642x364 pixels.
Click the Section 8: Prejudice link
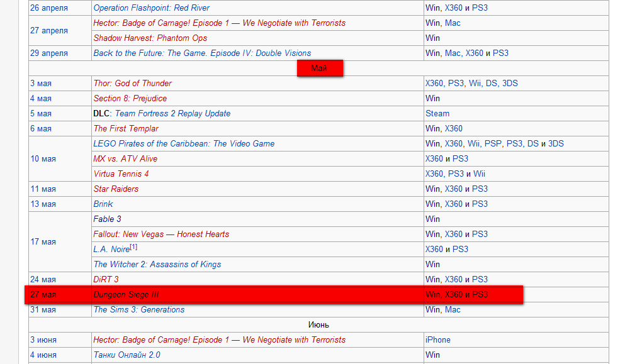click(130, 99)
